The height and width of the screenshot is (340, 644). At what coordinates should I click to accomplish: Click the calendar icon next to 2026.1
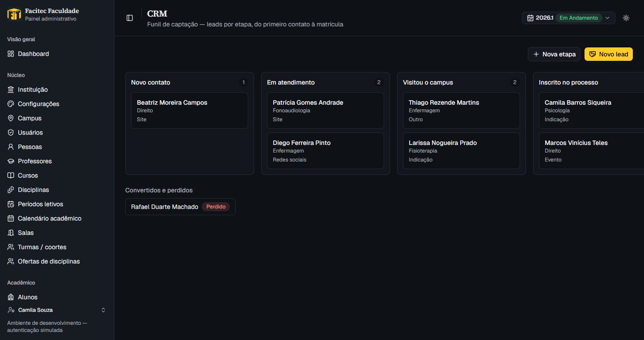pyautogui.click(x=530, y=18)
